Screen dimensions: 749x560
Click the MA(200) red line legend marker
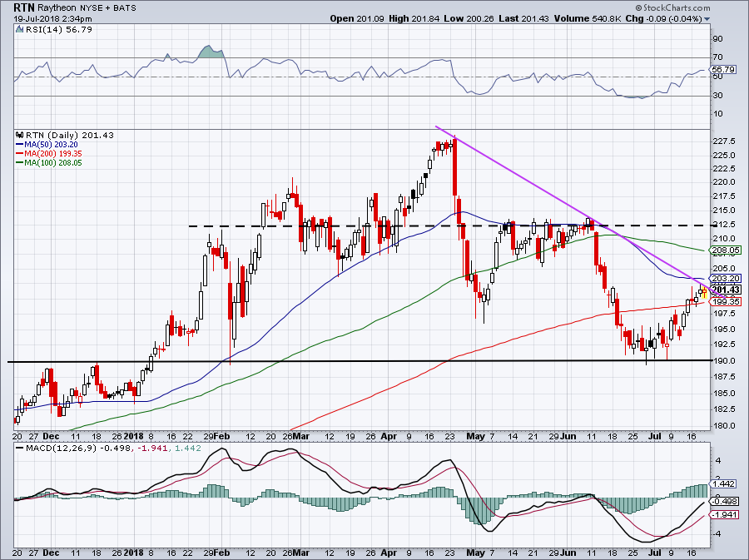tap(20, 153)
